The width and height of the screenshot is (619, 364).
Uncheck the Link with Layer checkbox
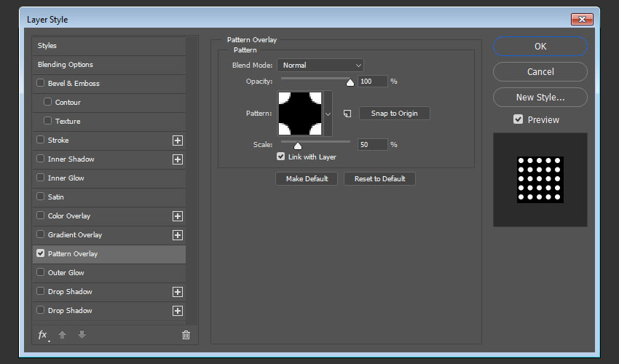[280, 157]
